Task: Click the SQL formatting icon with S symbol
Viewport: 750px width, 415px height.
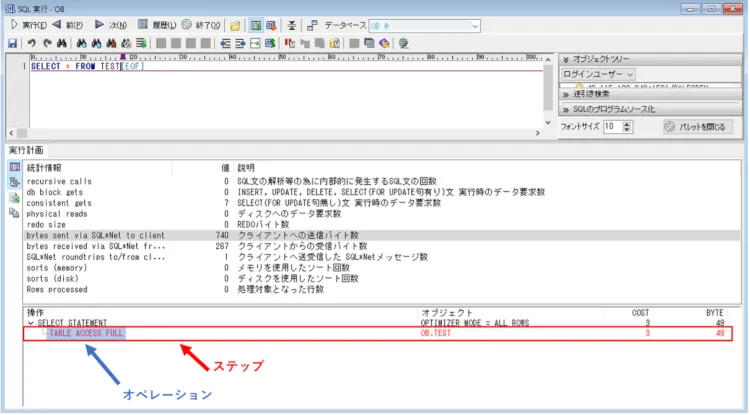Action: [x=270, y=44]
